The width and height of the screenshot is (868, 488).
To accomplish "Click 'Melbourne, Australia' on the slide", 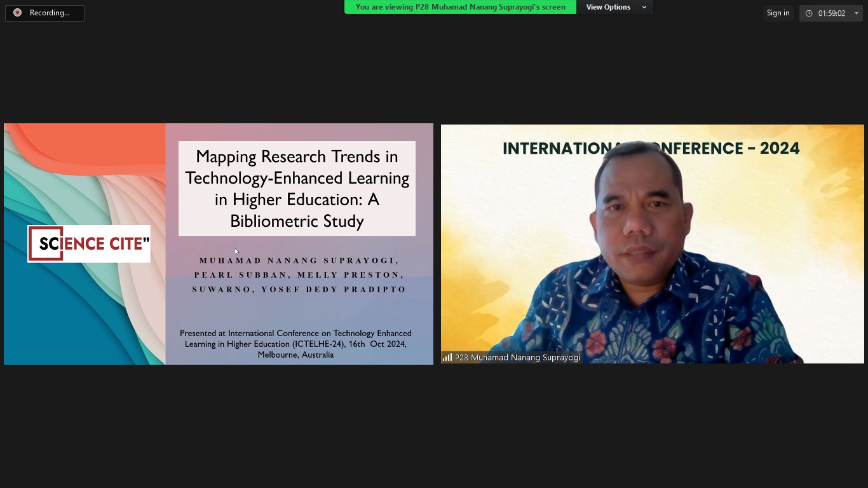I will 295,355.
